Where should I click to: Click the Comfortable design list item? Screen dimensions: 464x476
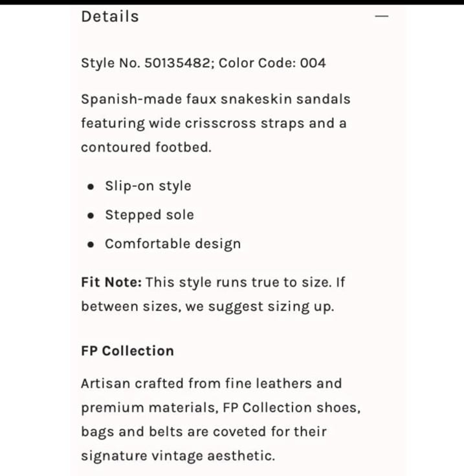(173, 244)
